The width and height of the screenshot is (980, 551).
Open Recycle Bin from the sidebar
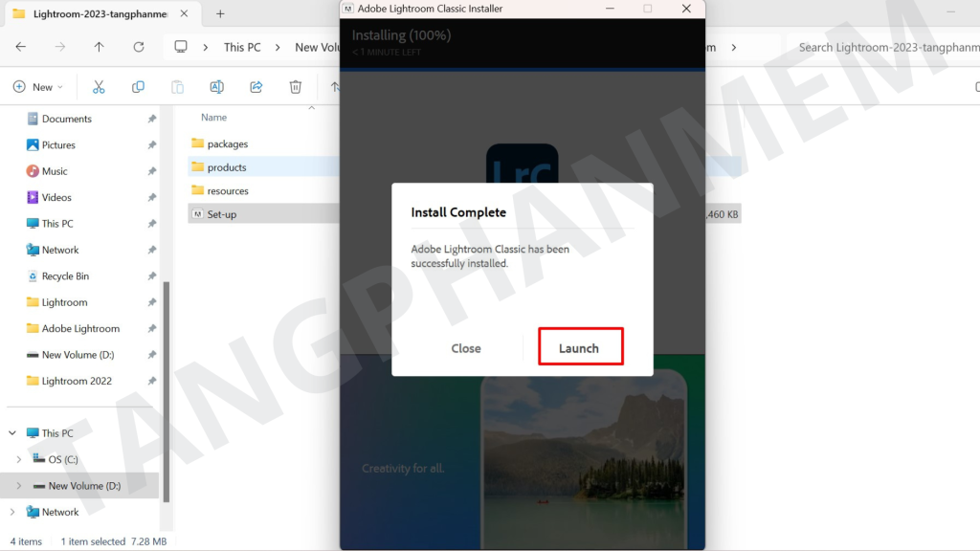click(x=65, y=275)
